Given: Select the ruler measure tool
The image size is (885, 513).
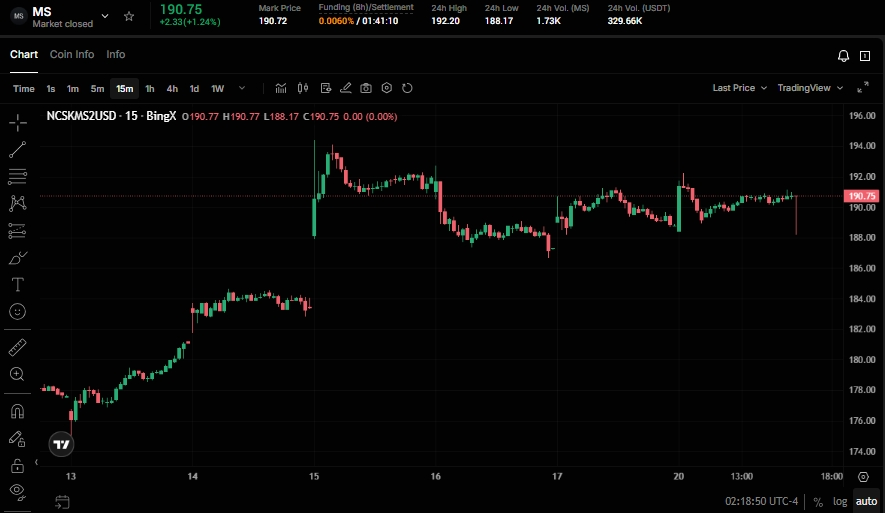Looking at the screenshot, I should tap(17, 347).
